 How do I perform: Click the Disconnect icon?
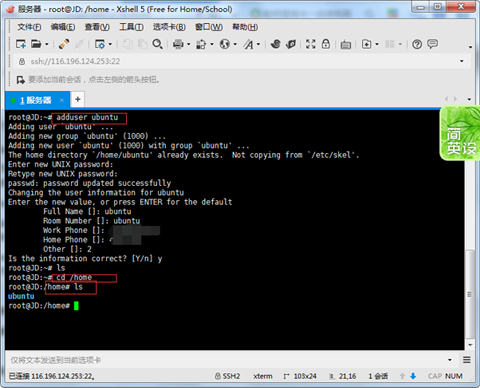79,44
